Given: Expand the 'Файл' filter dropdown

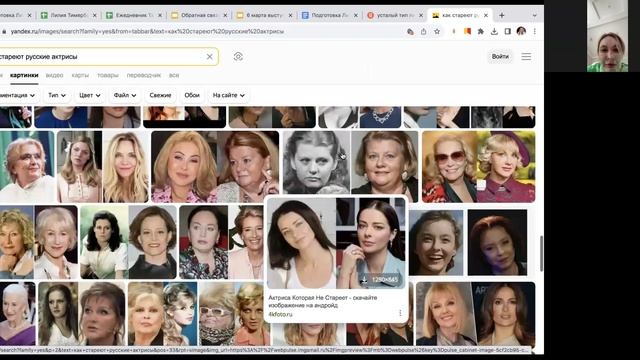Looking at the screenshot, I should 124,95.
